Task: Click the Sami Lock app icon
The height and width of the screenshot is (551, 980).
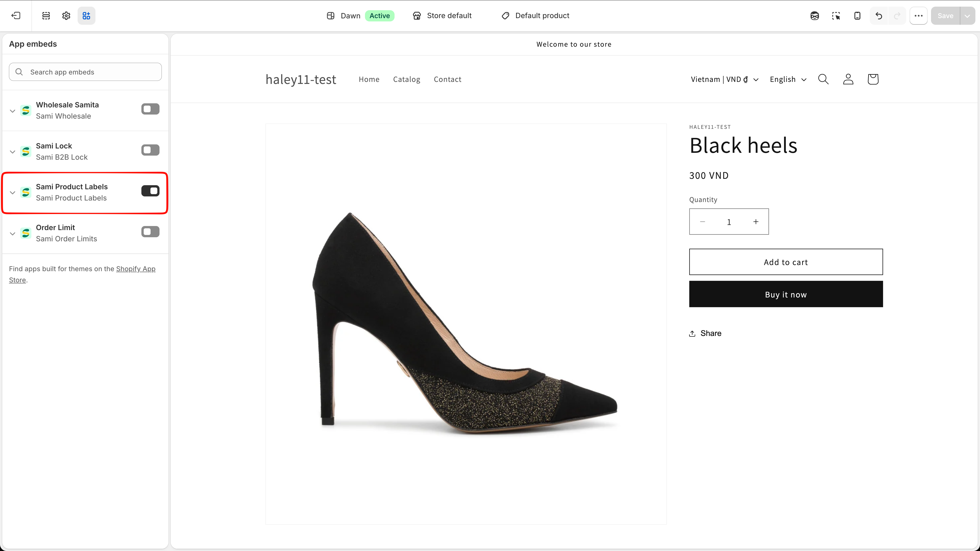Action: coord(26,151)
